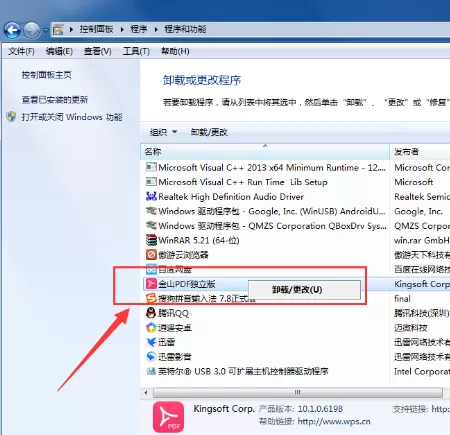The height and width of the screenshot is (435, 450).
Task: Click the Control Panel icon in address bar
Action: (x=58, y=30)
